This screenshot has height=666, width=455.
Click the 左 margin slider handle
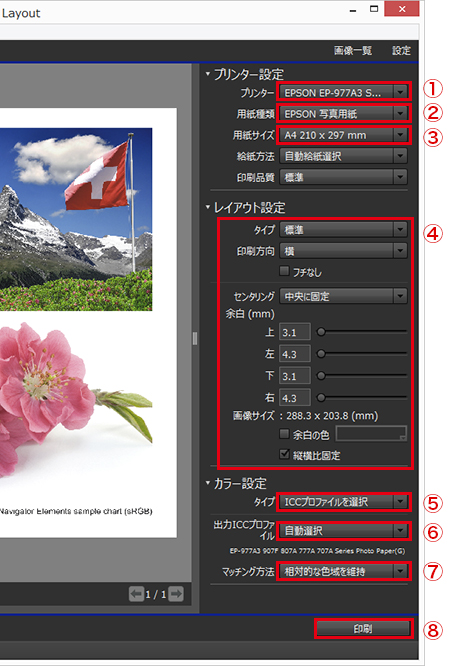pos(321,353)
